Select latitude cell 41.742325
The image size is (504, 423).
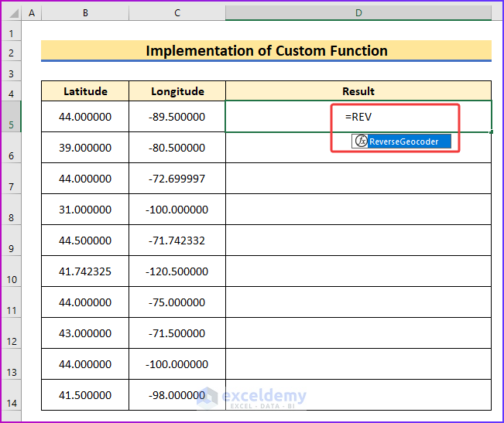click(x=85, y=271)
